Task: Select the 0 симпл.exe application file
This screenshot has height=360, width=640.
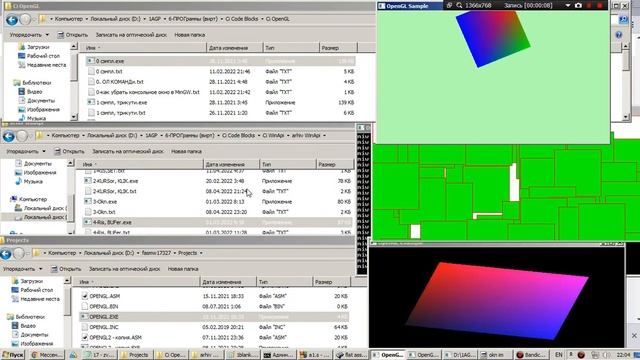Action: 220,61
